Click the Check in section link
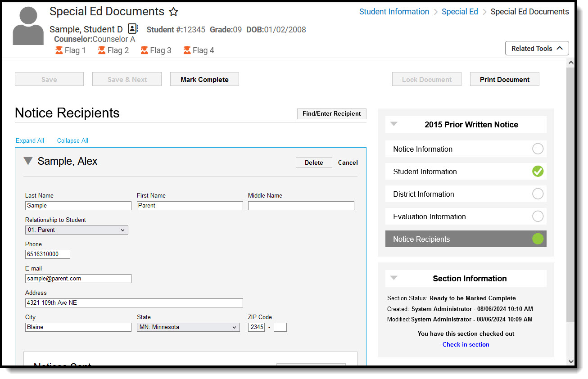 coord(466,344)
